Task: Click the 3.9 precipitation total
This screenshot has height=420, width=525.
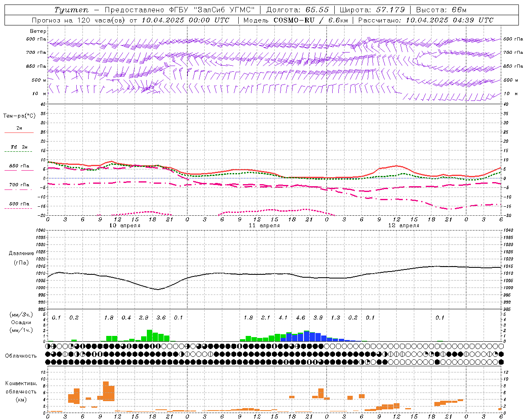Action: pyautogui.click(x=318, y=318)
